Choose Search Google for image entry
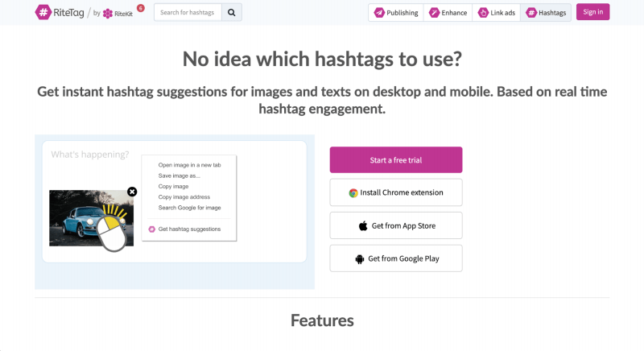This screenshot has height=351, width=644. pyautogui.click(x=189, y=208)
